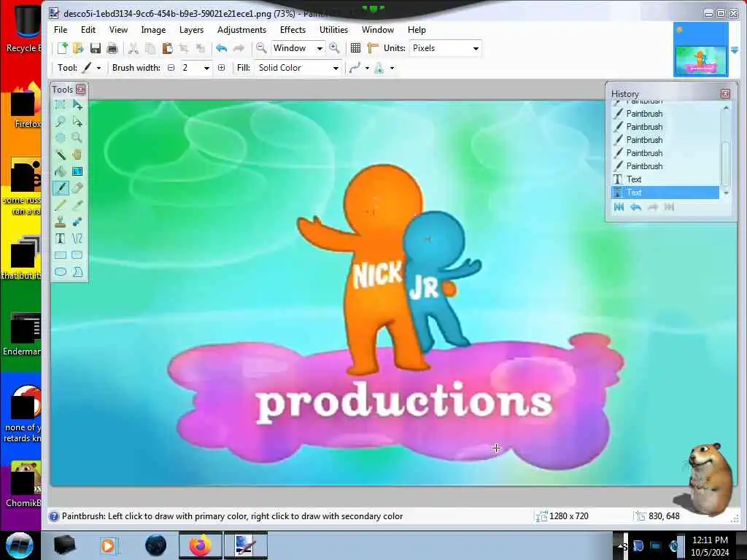Toggle the pixel grid display
The image size is (747, 560).
[x=355, y=48]
